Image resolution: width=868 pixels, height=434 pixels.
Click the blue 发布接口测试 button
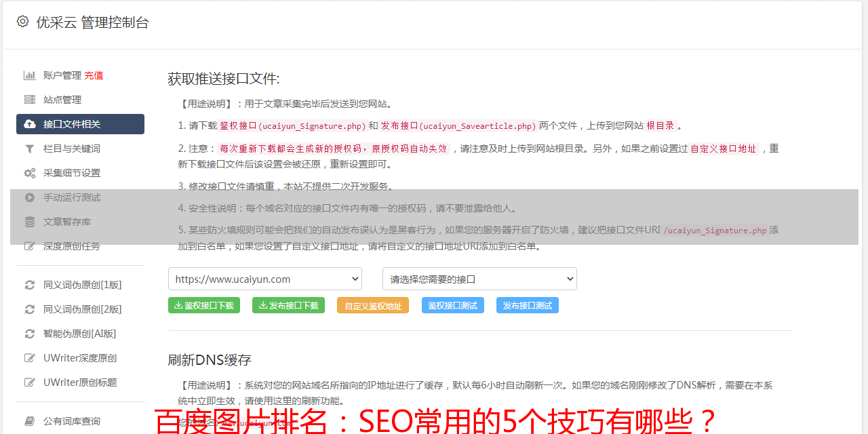pyautogui.click(x=528, y=305)
